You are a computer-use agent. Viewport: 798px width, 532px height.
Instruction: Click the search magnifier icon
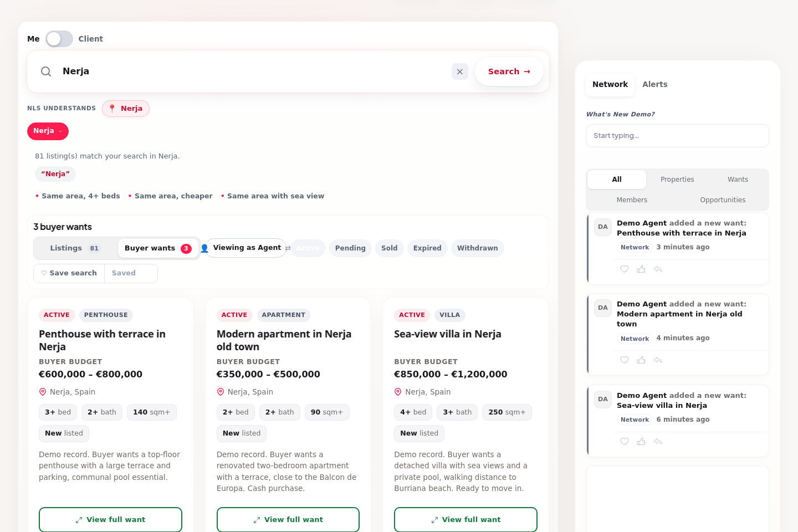click(46, 71)
